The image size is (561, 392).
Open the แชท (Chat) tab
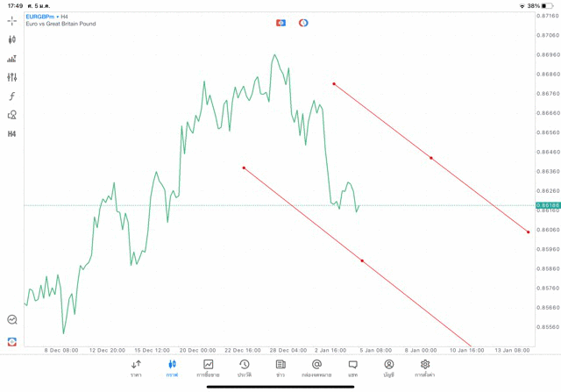click(x=352, y=368)
